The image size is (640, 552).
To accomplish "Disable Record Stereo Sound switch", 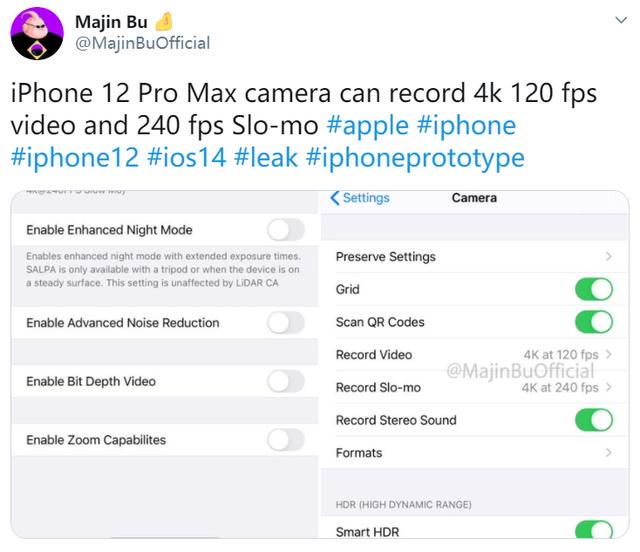I will [594, 420].
